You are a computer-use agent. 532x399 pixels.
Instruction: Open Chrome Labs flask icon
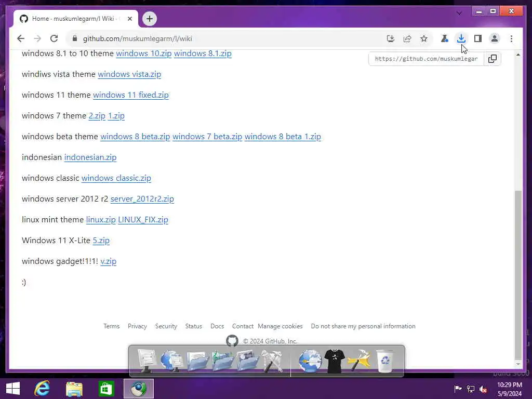(x=445, y=38)
